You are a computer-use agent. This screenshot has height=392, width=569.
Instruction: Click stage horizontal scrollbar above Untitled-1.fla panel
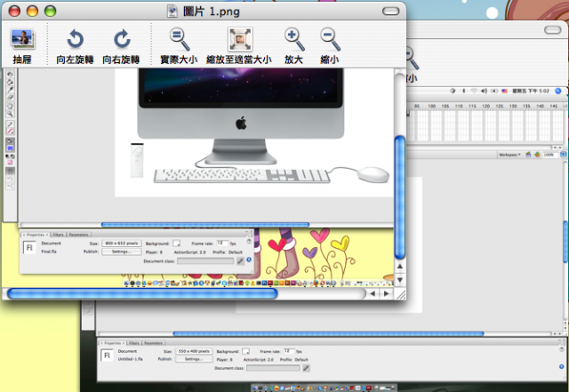pyautogui.click(x=328, y=333)
